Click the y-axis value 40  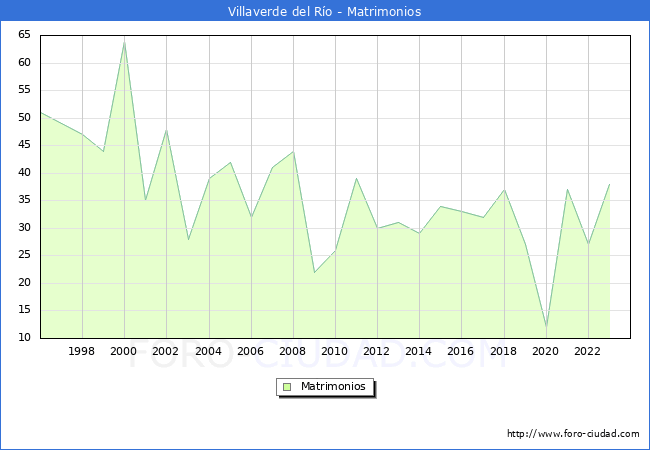24,173
